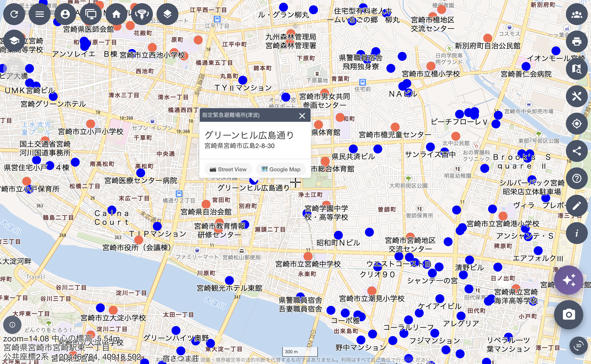Viewport: 591px width, 364px height.
Task: Launch the AI assistant sparkle button
Action: [x=569, y=280]
